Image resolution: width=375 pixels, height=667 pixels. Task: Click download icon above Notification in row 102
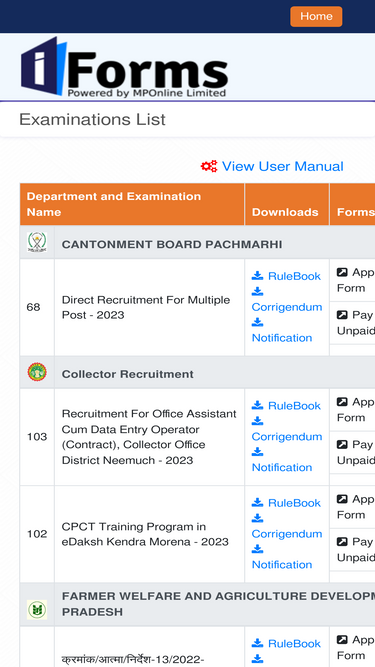tap(257, 549)
